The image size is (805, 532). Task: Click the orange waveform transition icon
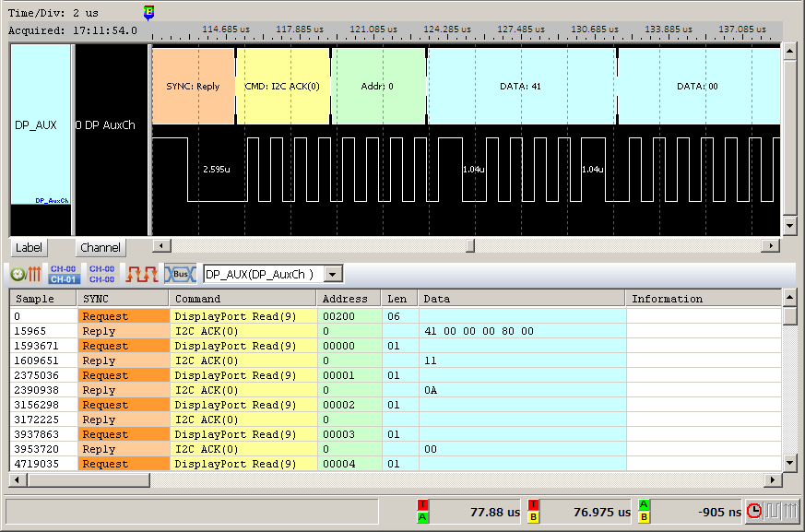click(142, 274)
